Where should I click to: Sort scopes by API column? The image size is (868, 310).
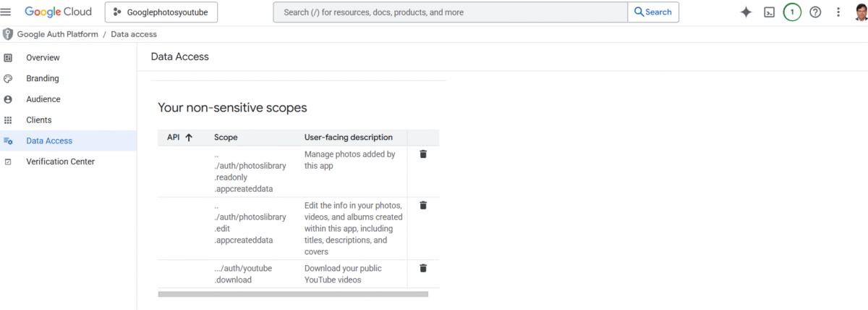[179, 138]
